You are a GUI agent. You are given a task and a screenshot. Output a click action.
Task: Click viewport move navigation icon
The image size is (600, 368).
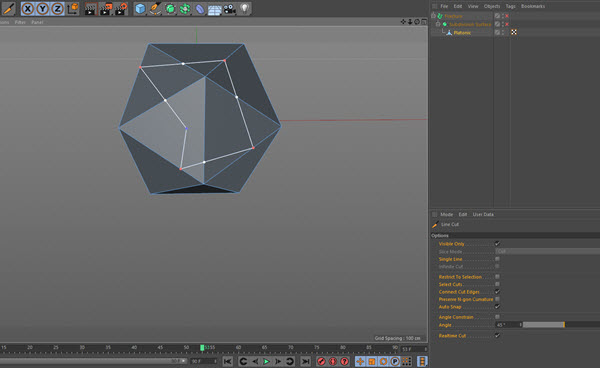tap(403, 22)
